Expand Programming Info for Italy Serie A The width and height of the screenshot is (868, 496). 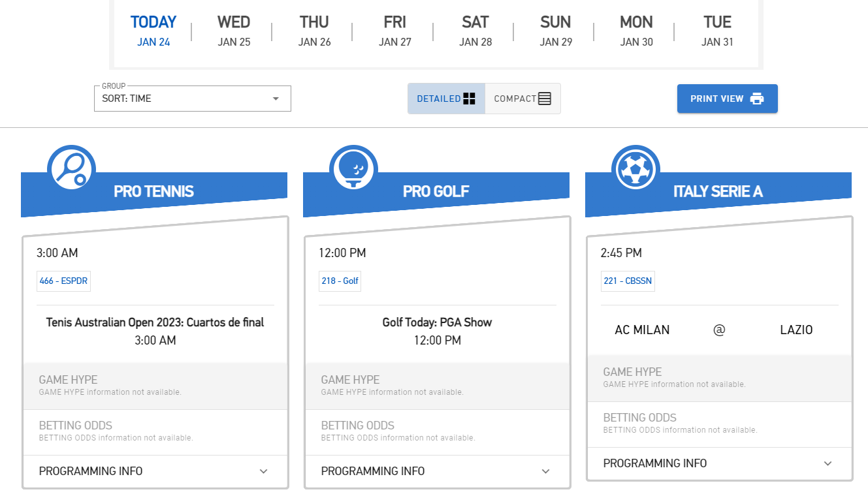point(719,463)
